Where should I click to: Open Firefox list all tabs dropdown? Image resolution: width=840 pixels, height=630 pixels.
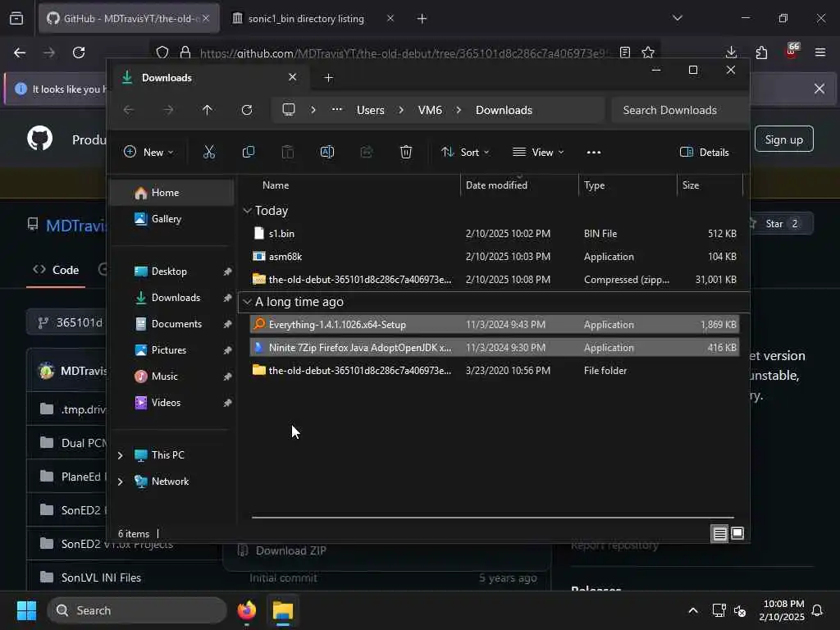click(x=677, y=18)
